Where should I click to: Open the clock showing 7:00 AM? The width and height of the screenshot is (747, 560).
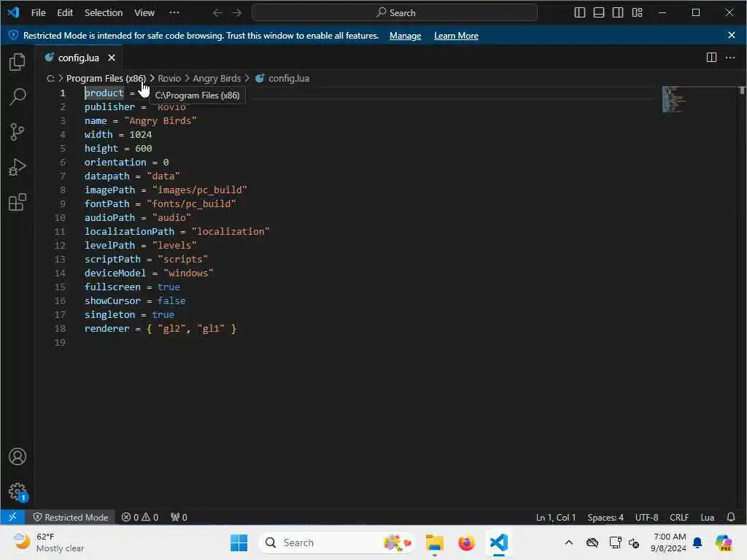[669, 542]
